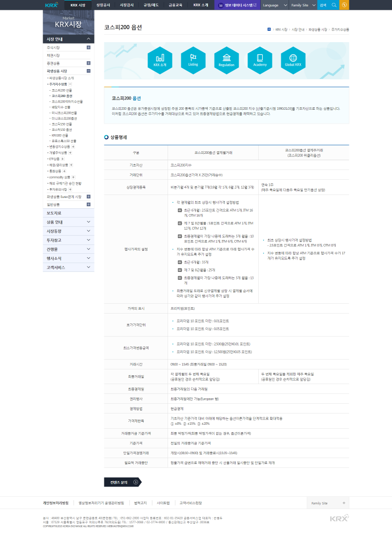Open 코스피200 선물 in sidebar
392x535 pixels.
tap(62, 91)
